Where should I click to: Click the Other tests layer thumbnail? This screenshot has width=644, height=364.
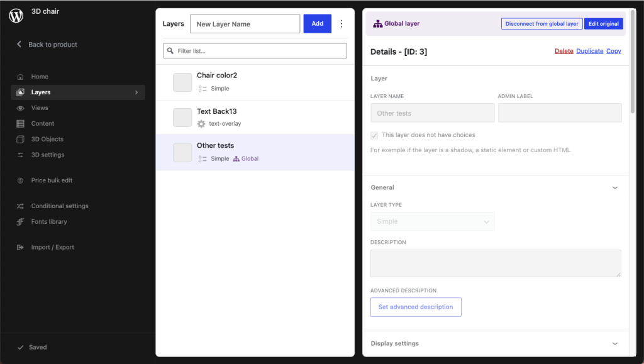point(182,153)
